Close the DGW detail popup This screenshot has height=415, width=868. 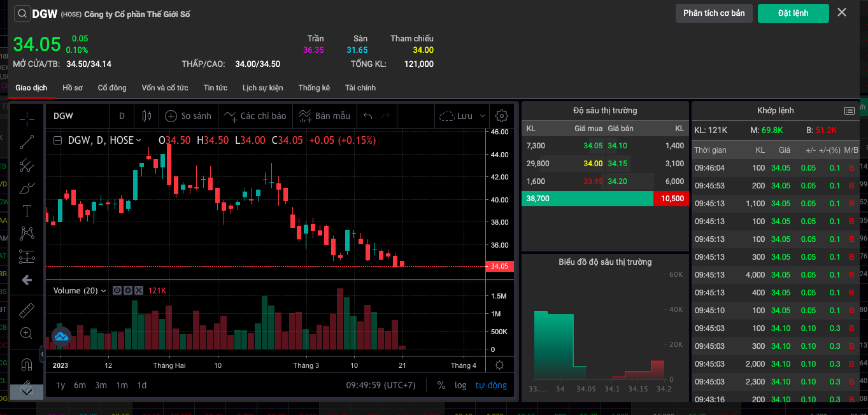point(842,13)
